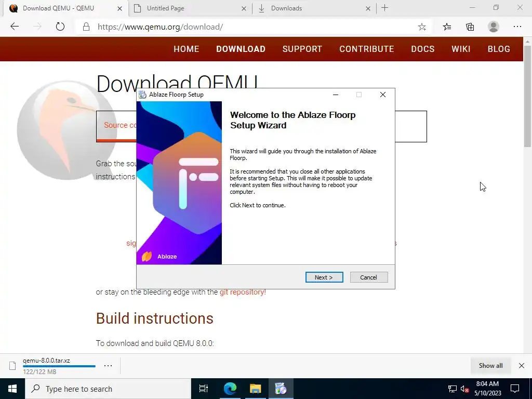The height and width of the screenshot is (399, 532).
Task: Open BLOG in the QEMU navigation
Action: pos(499,49)
